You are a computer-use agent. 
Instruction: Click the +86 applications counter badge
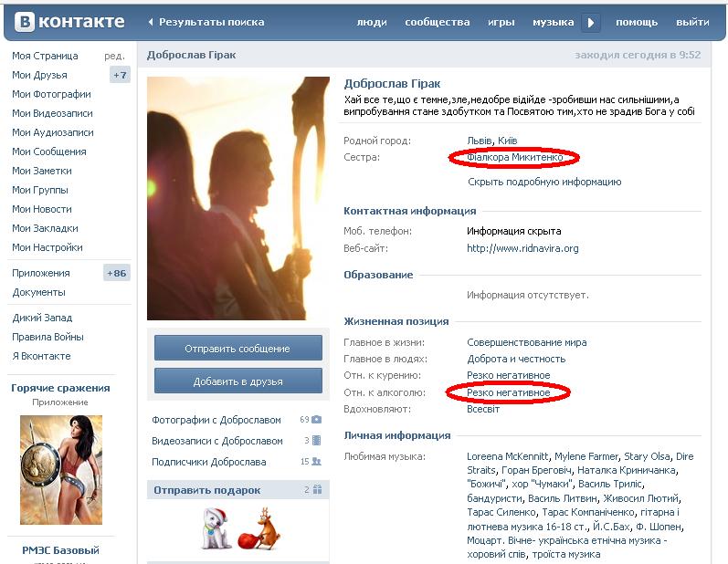pyautogui.click(x=117, y=273)
